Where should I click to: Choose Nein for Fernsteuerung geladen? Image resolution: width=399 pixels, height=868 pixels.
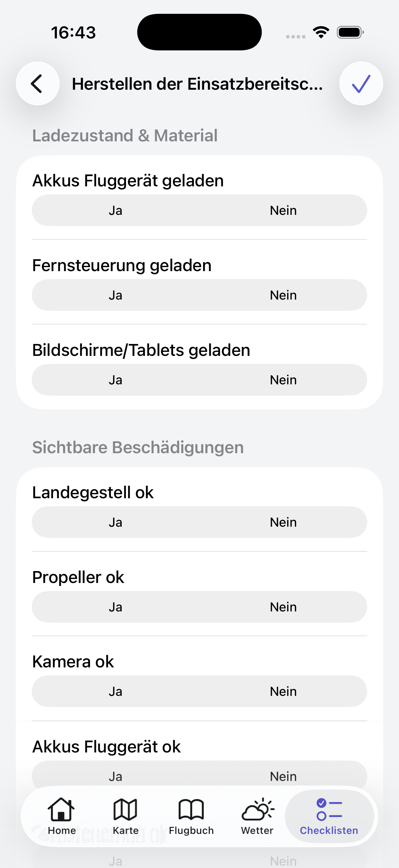point(283,295)
